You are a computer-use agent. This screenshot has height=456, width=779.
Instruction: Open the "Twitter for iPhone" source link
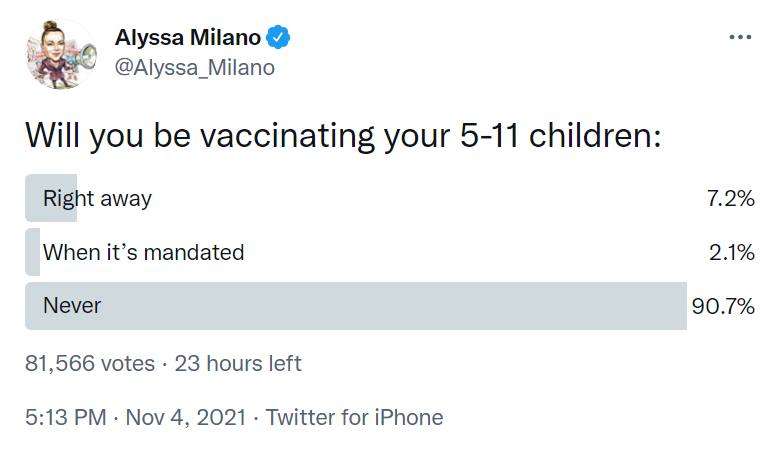tap(354, 417)
